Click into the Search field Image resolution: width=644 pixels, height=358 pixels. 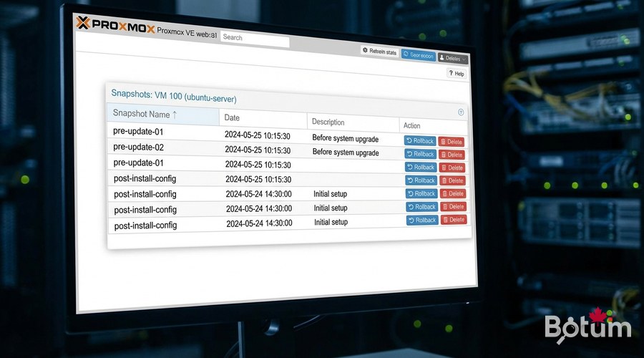(254, 38)
